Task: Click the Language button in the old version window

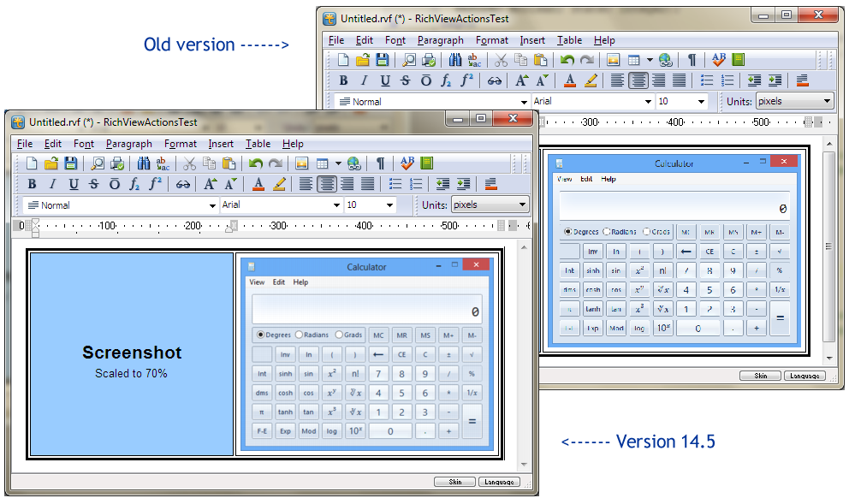Action: [804, 376]
